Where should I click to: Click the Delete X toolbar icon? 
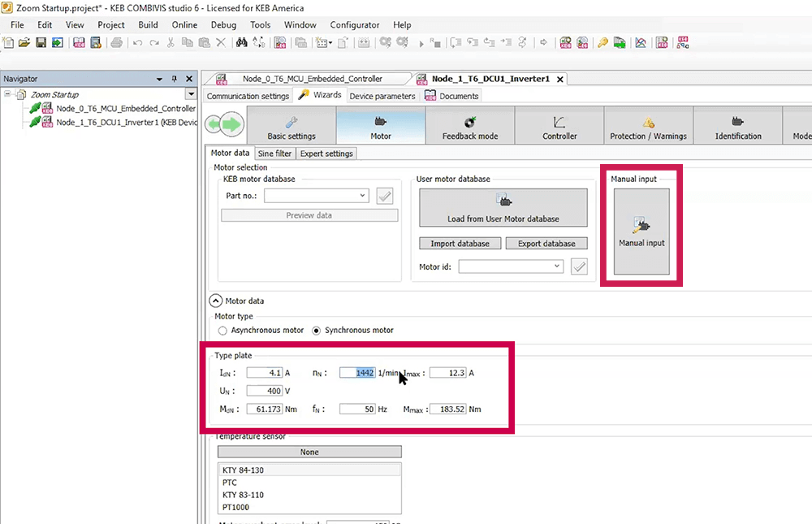tap(221, 42)
